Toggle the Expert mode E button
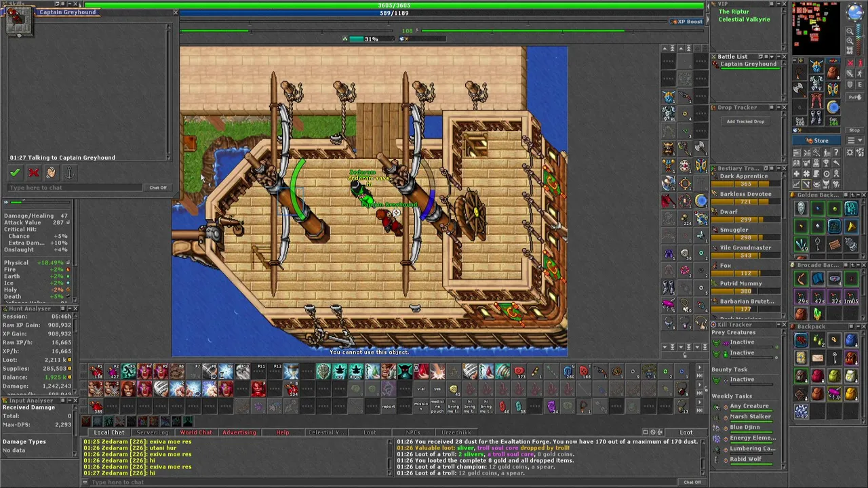Viewport: 868px width, 488px height. [860, 85]
